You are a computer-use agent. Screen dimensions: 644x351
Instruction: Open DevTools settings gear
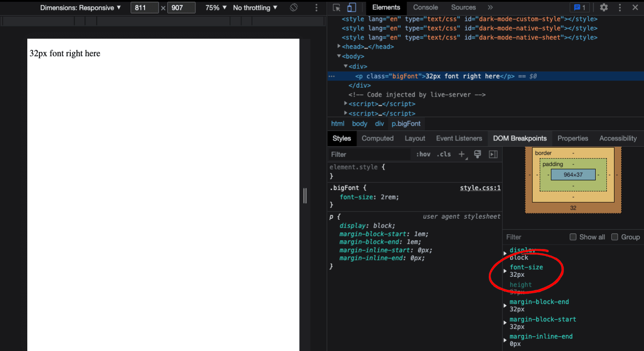click(603, 8)
